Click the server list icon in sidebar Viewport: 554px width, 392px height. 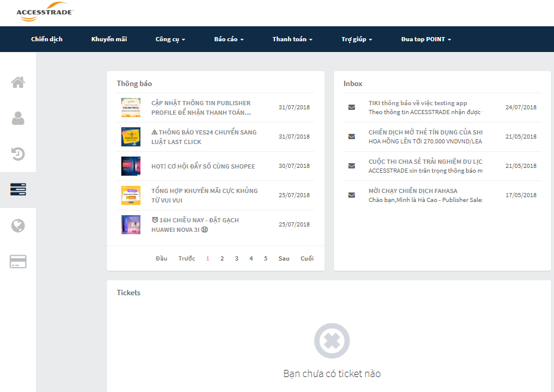point(18,190)
